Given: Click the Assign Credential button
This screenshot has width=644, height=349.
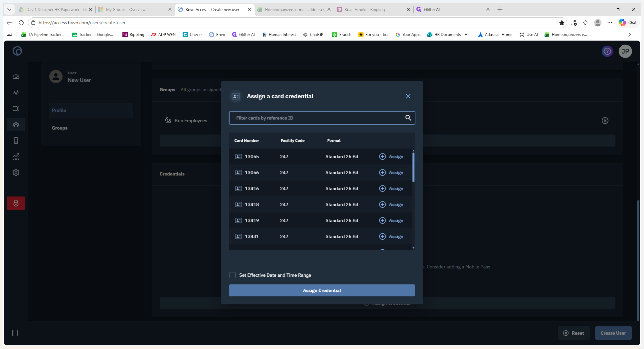Looking at the screenshot, I should tap(322, 290).
